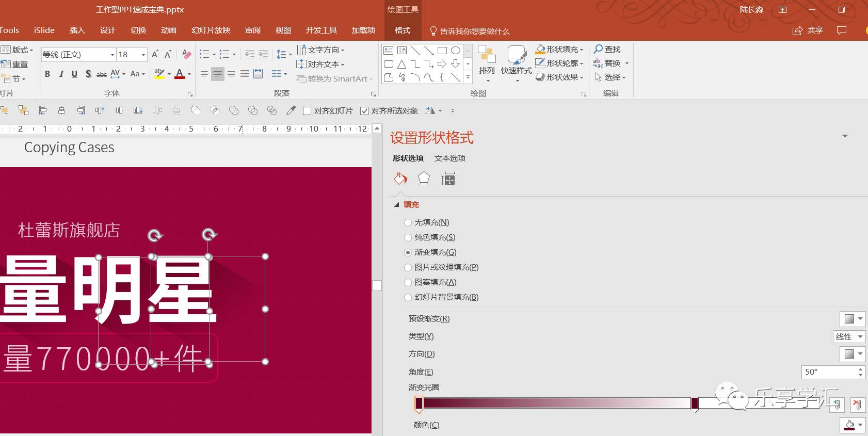Open 预设渐变 preset dropdown

click(852, 319)
